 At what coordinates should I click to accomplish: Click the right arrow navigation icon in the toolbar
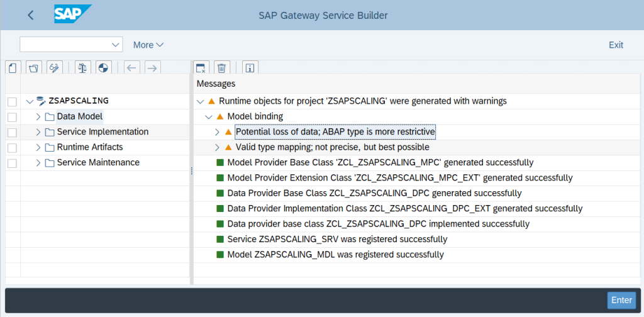[x=152, y=68]
